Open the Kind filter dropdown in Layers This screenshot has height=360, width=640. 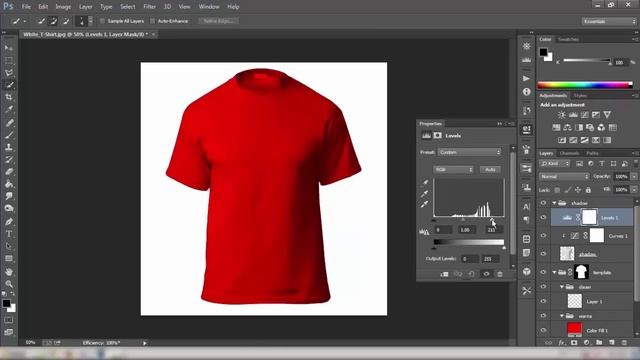pyautogui.click(x=554, y=164)
